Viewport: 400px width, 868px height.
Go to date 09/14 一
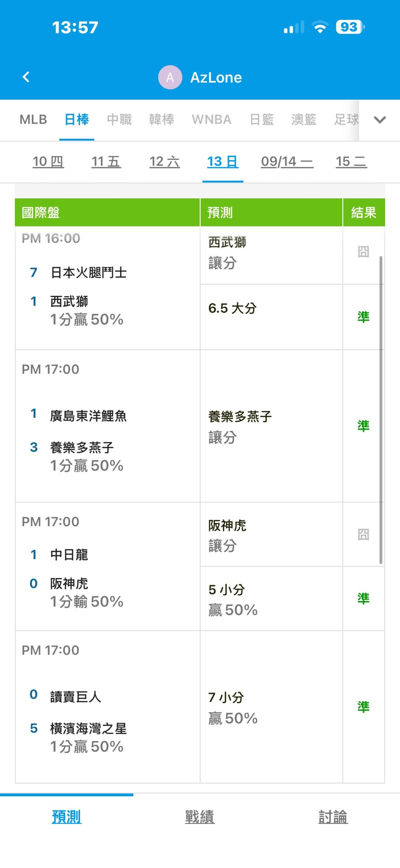click(287, 162)
